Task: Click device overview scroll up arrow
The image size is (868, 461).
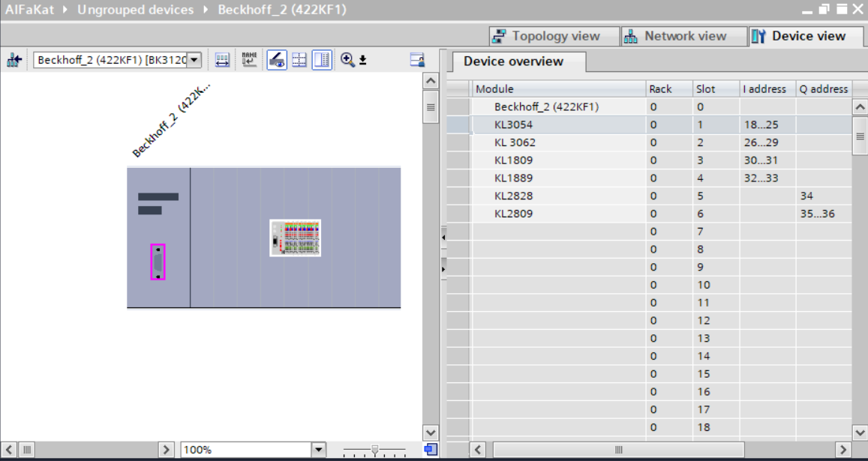Action: click(860, 106)
